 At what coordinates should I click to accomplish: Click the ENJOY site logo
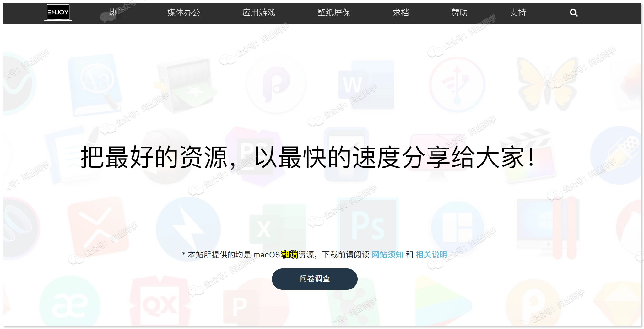click(58, 13)
